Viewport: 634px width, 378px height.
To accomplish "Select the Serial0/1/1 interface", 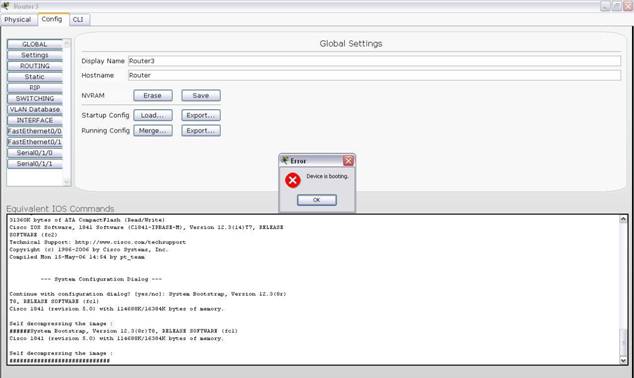I will 35,164.
